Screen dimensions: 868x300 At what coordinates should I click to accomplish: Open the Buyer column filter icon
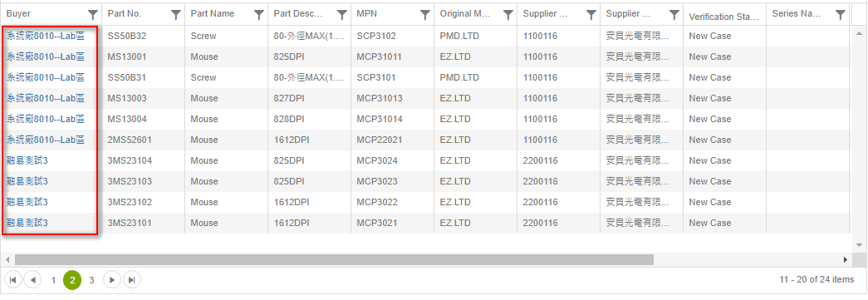click(93, 15)
